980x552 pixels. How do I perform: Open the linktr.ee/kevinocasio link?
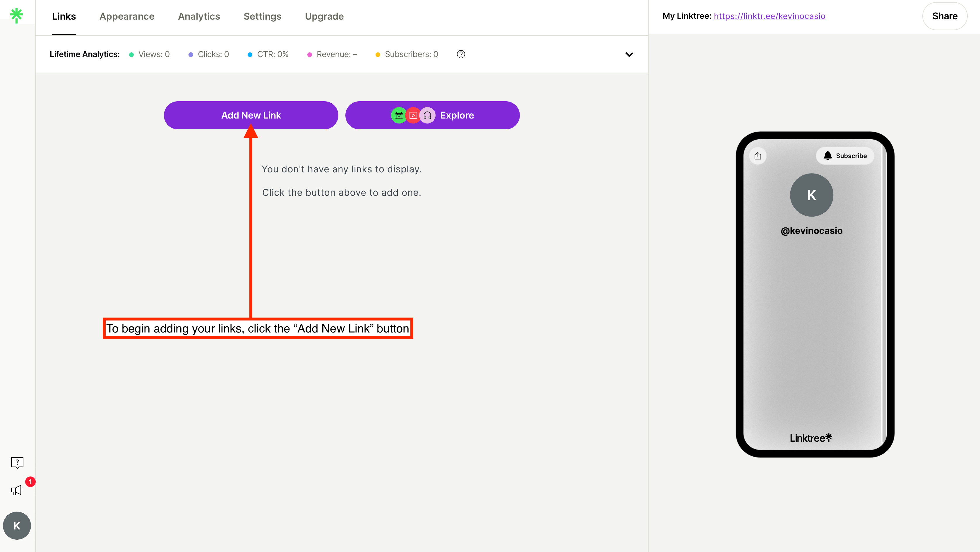click(x=769, y=16)
